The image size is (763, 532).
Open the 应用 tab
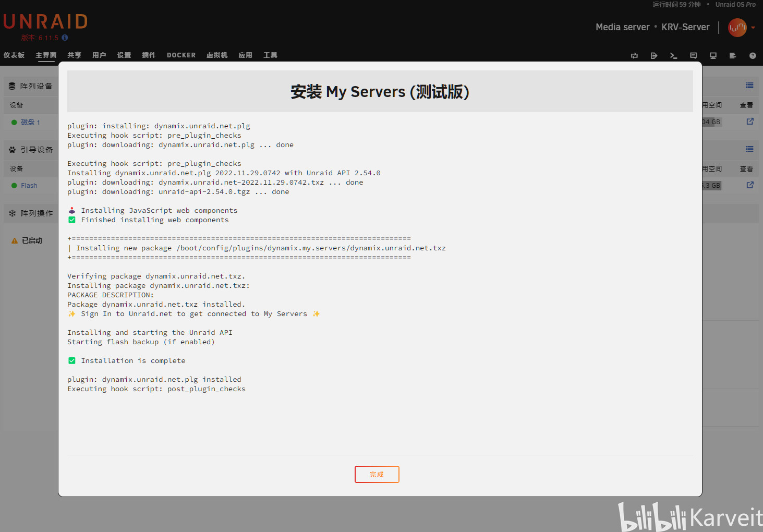(246, 55)
